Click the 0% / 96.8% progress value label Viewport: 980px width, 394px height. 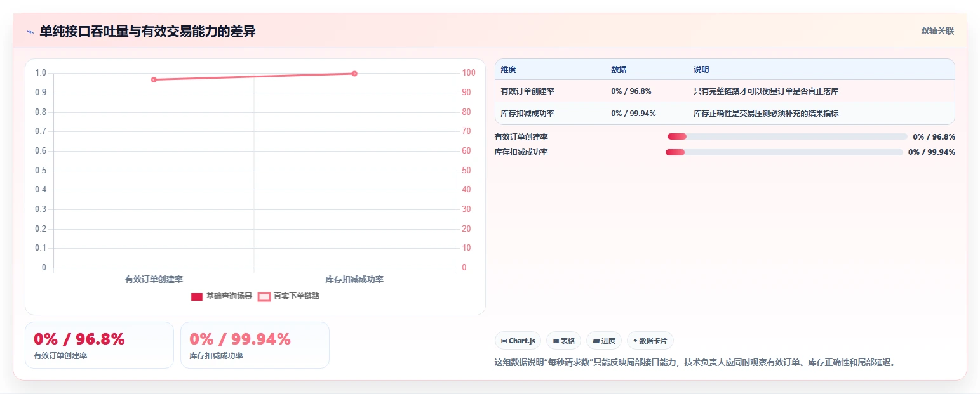[934, 136]
